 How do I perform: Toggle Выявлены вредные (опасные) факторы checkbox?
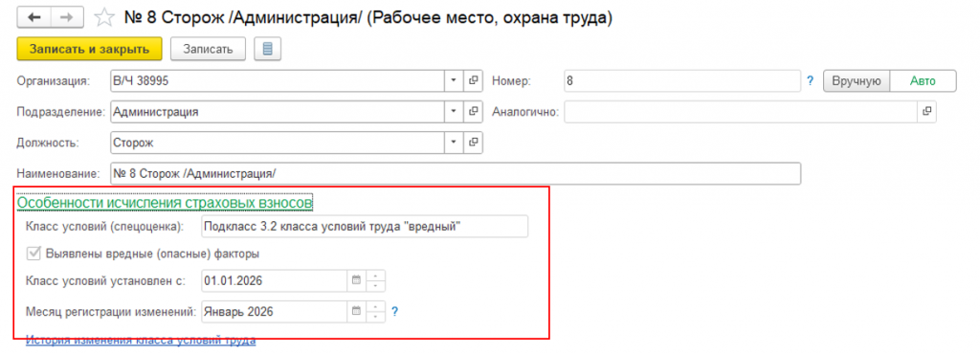(33, 254)
